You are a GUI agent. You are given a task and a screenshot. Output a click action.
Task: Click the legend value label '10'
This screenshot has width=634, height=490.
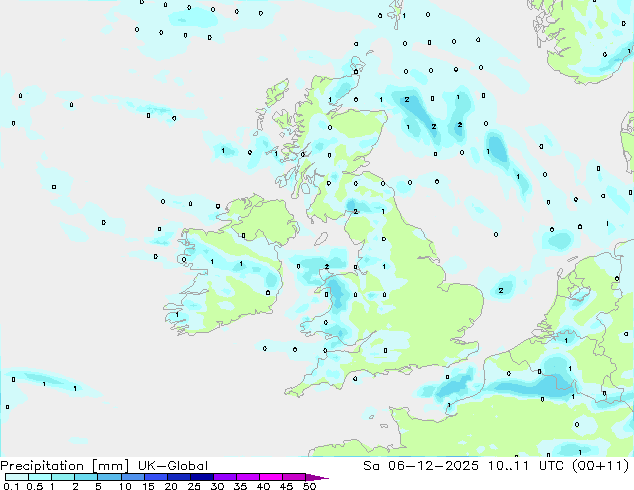click(x=125, y=486)
